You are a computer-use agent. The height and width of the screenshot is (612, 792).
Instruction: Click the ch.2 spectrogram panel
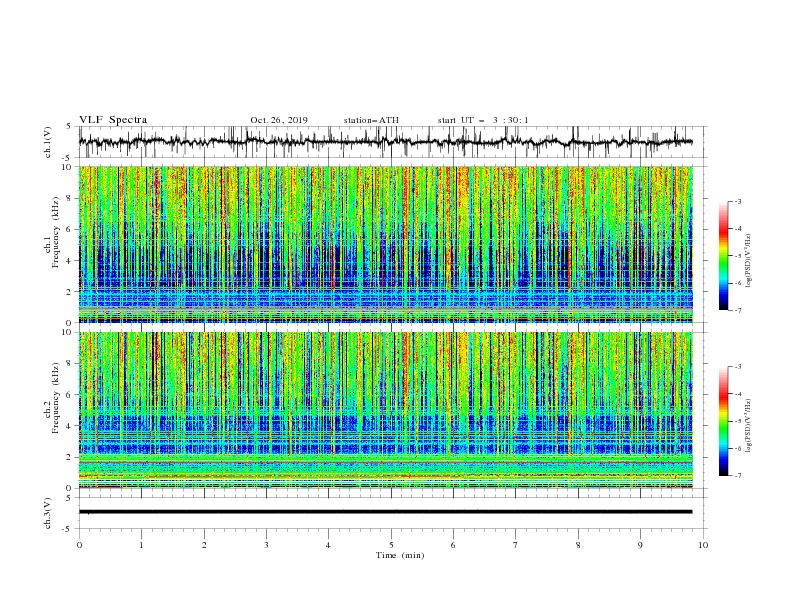point(385,410)
